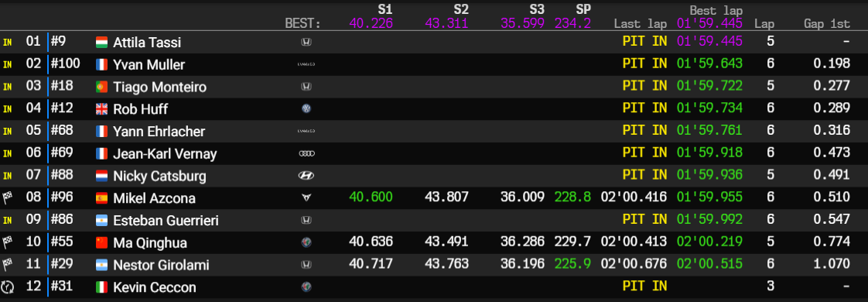Click the French flag next to Yvan Muller
The width and height of the screenshot is (868, 302).
click(101, 64)
